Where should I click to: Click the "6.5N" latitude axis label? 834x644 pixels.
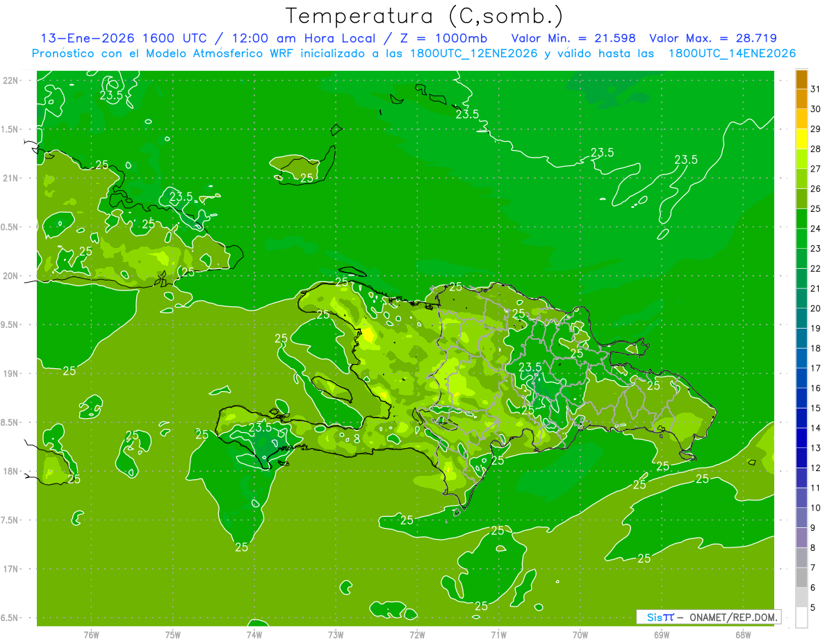click(10, 618)
